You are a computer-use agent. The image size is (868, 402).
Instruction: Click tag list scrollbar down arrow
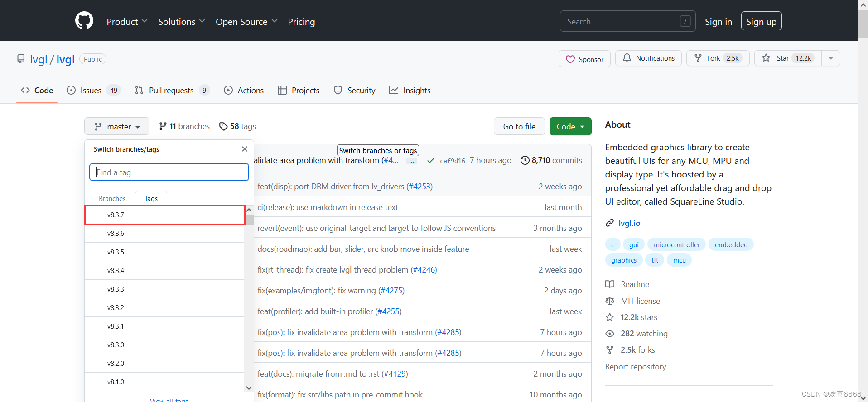249,388
